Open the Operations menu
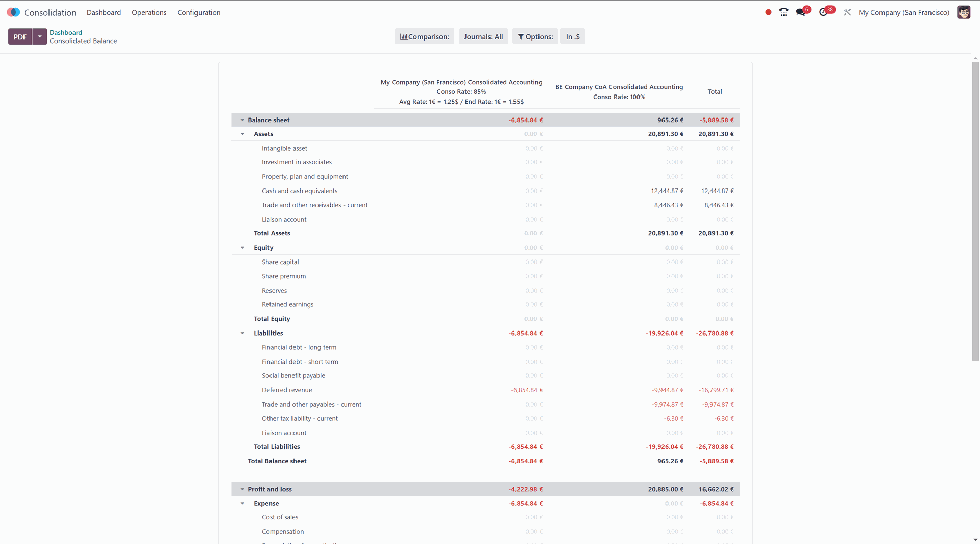The height and width of the screenshot is (544, 980). pyautogui.click(x=149, y=12)
